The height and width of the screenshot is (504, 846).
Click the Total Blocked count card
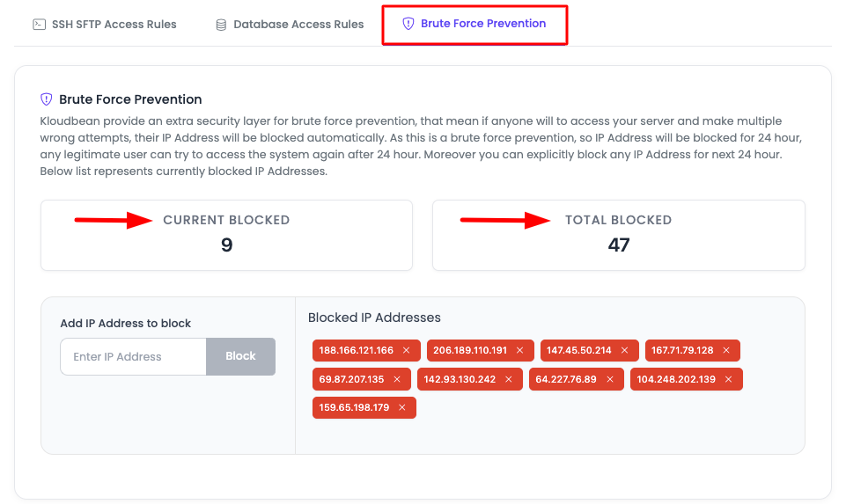click(x=618, y=235)
